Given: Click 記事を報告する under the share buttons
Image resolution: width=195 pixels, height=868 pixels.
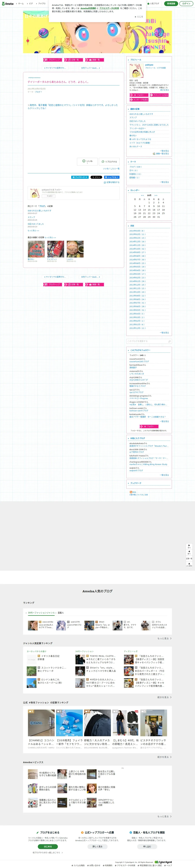Looking at the screenshot, I should coord(112,182).
